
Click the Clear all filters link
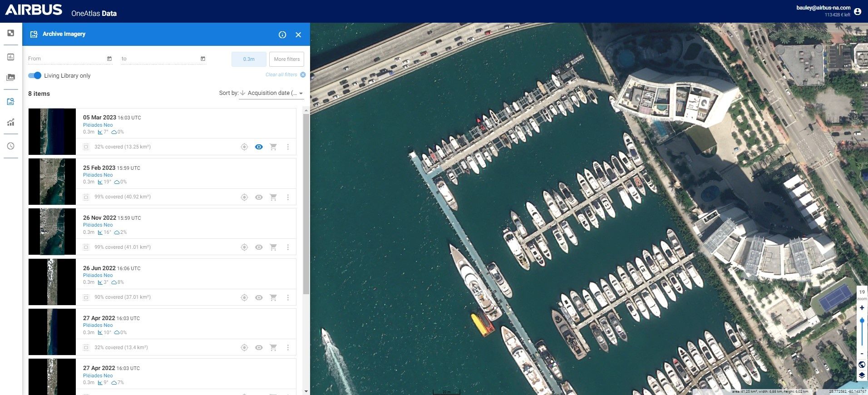click(281, 74)
